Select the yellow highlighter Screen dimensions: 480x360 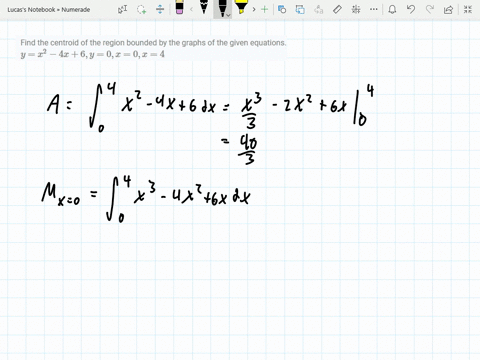coord(241,7)
